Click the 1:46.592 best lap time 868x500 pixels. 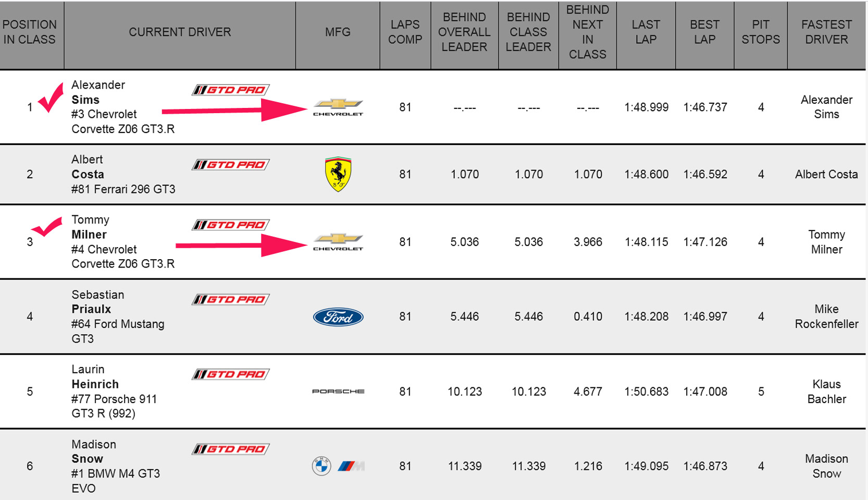click(705, 175)
